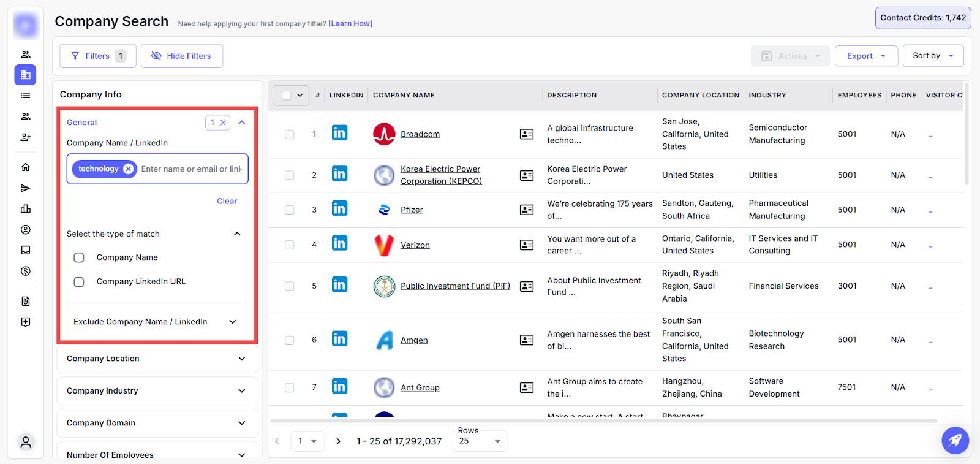This screenshot has width=980, height=464.
Task: Click the rocket icon button
Action: tap(955, 440)
